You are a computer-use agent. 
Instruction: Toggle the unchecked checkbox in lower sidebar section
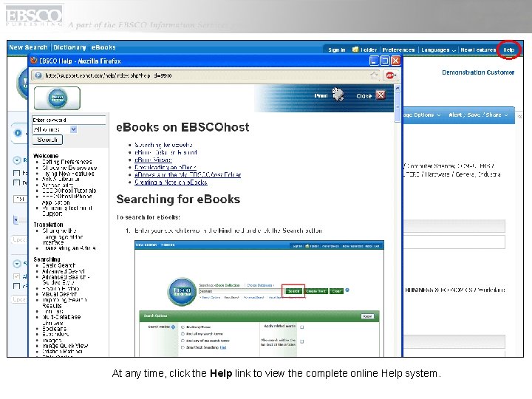pyautogui.click(x=16, y=286)
